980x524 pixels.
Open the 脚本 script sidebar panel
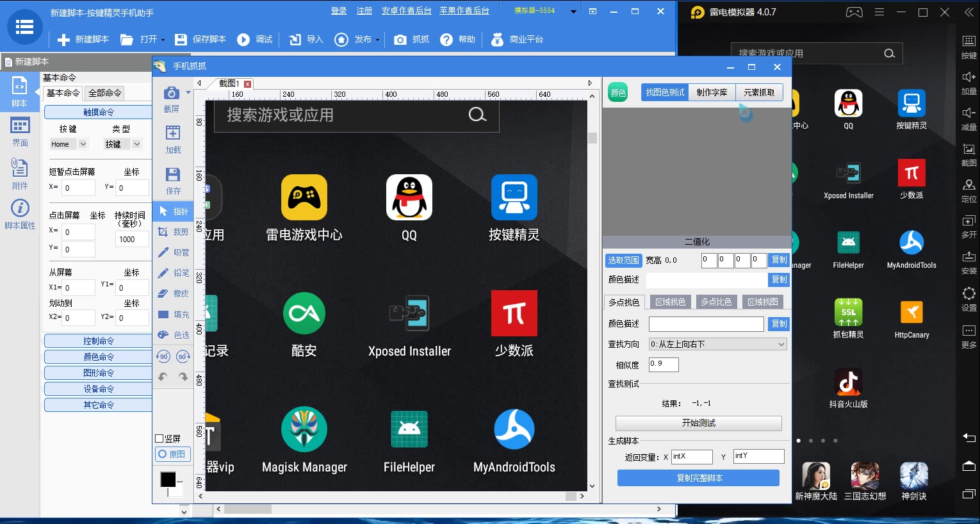point(20,93)
